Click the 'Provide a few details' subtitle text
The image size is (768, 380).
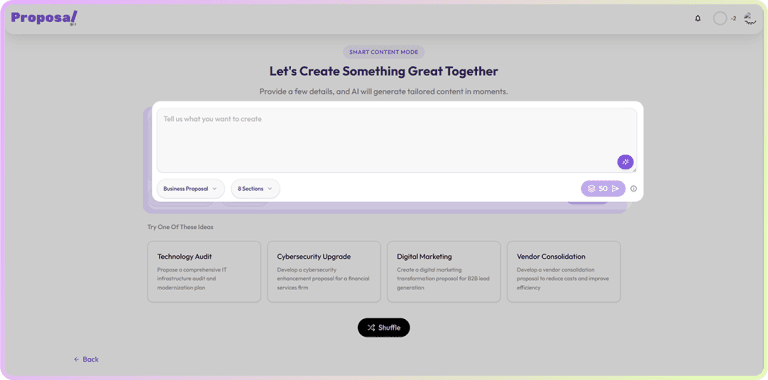pos(384,92)
